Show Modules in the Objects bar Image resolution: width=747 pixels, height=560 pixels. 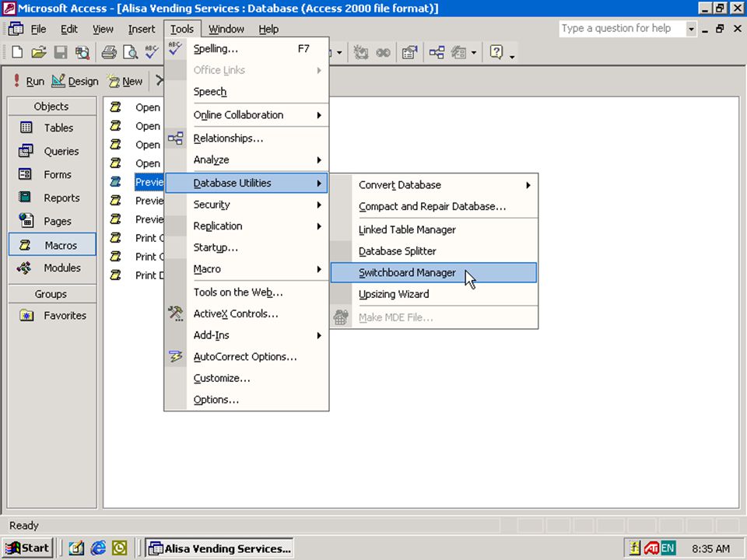[52, 268]
